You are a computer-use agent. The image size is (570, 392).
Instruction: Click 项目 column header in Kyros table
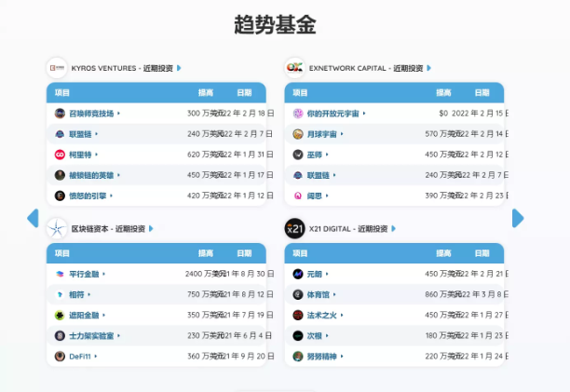pos(62,92)
